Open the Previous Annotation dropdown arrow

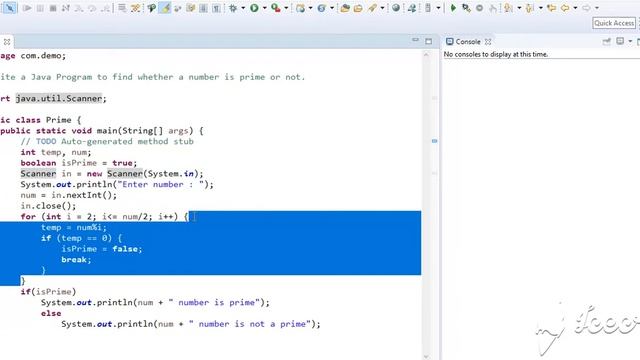pyautogui.click(x=540, y=8)
